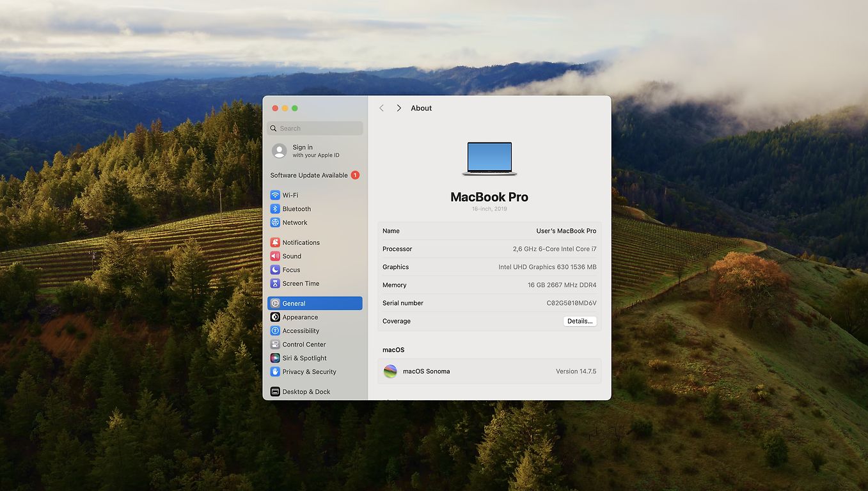Viewport: 868px width, 491px height.
Task: Select the Focus moon icon
Action: (275, 270)
